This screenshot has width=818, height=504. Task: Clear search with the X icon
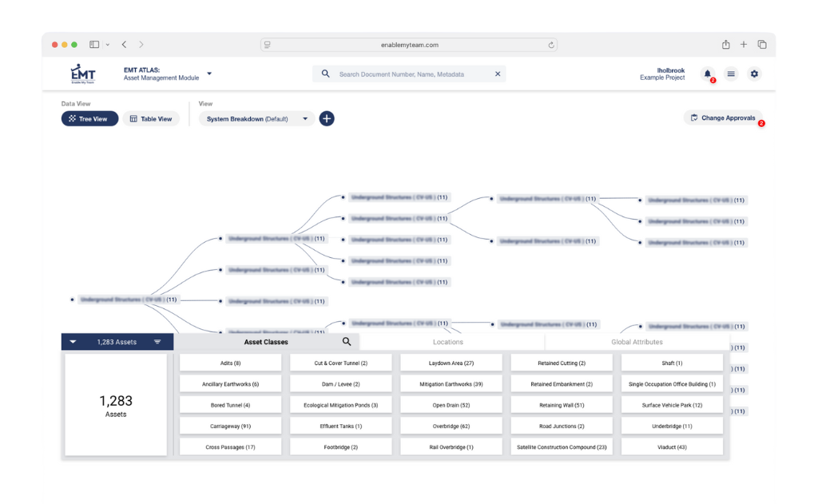pos(498,74)
